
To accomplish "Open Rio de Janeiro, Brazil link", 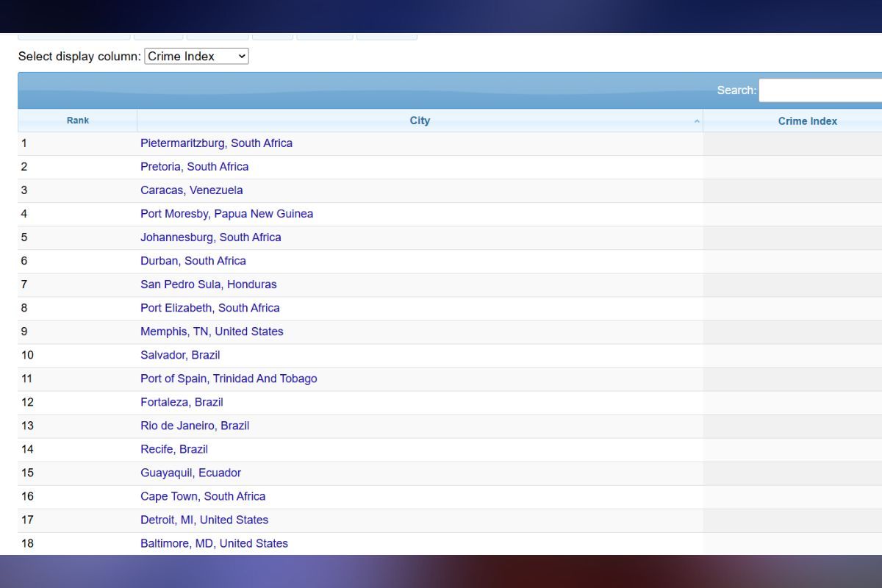I will [x=195, y=426].
